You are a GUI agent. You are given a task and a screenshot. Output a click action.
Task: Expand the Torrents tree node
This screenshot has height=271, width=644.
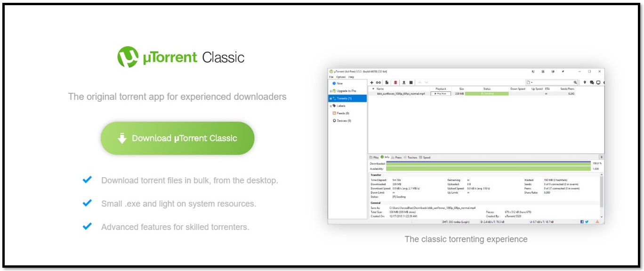tap(330, 99)
